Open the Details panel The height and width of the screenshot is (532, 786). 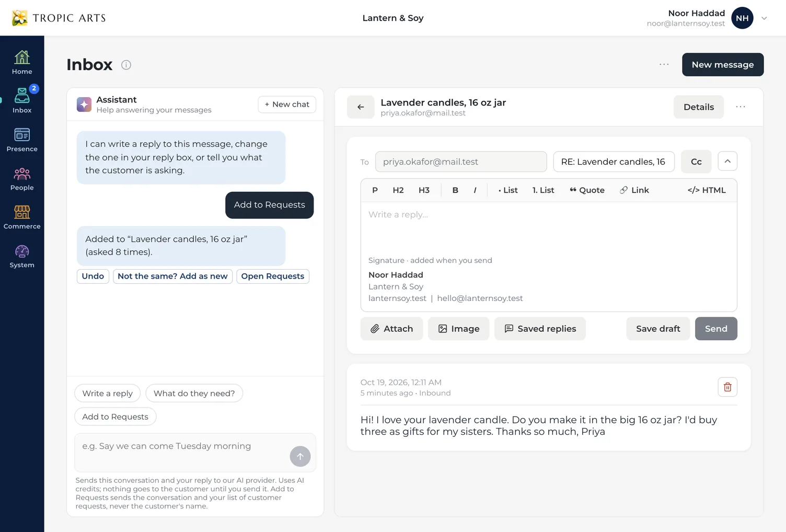(x=699, y=107)
